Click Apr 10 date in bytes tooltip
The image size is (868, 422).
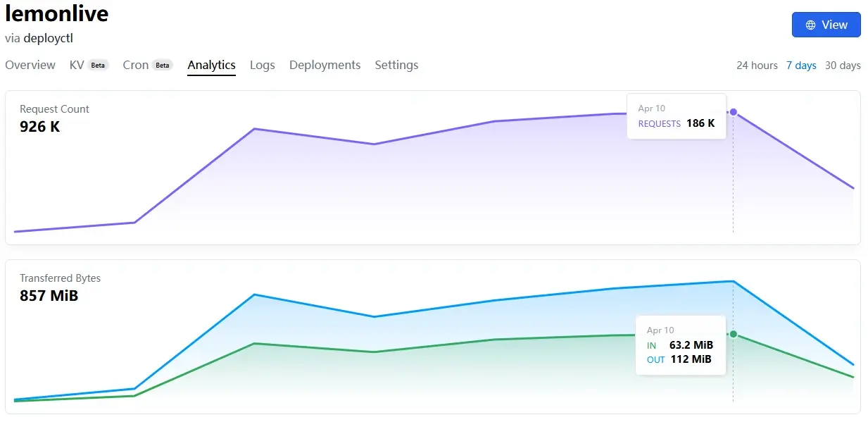tap(660, 330)
